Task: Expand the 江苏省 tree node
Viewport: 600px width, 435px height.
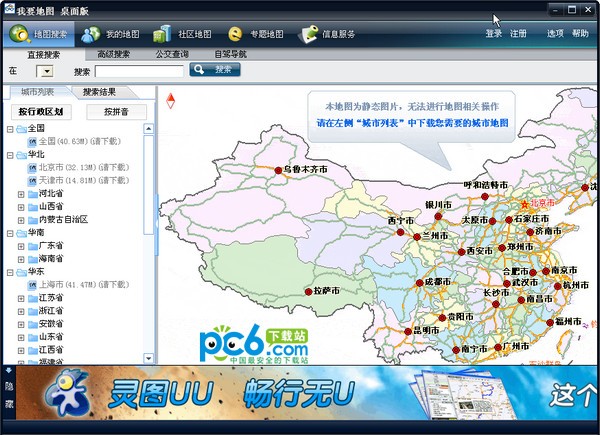Action: 21,298
